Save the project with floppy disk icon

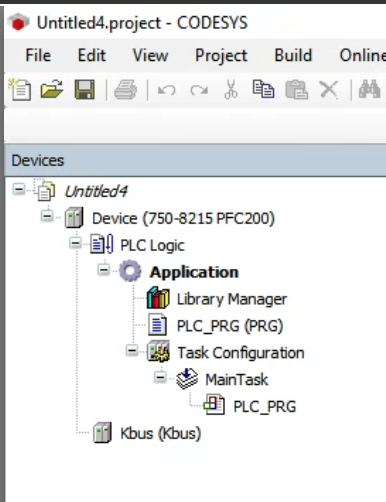[85, 89]
